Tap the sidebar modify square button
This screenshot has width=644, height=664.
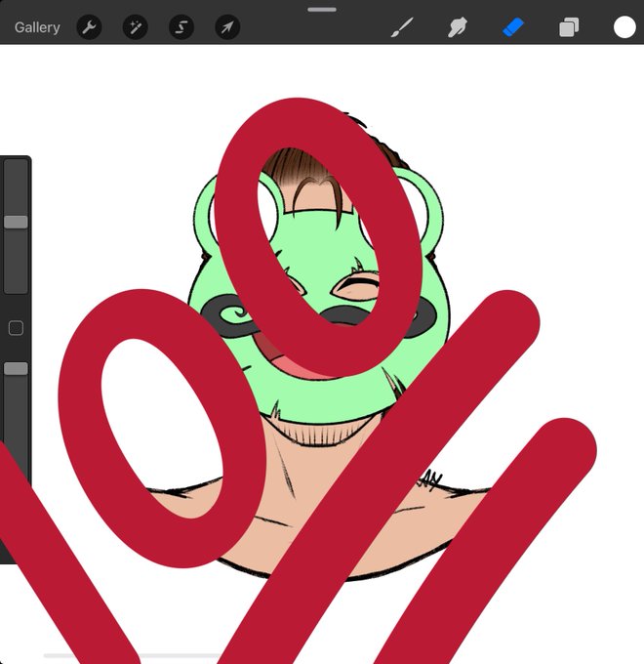point(16,328)
